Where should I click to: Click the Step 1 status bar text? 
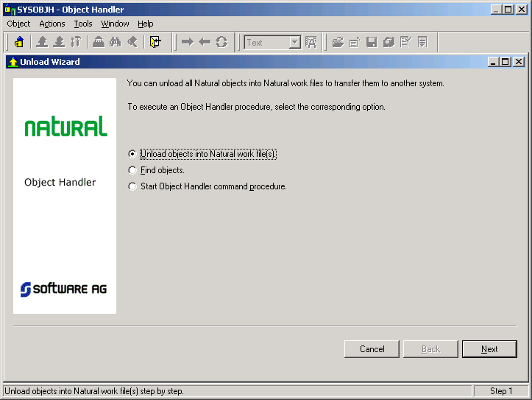tap(501, 391)
